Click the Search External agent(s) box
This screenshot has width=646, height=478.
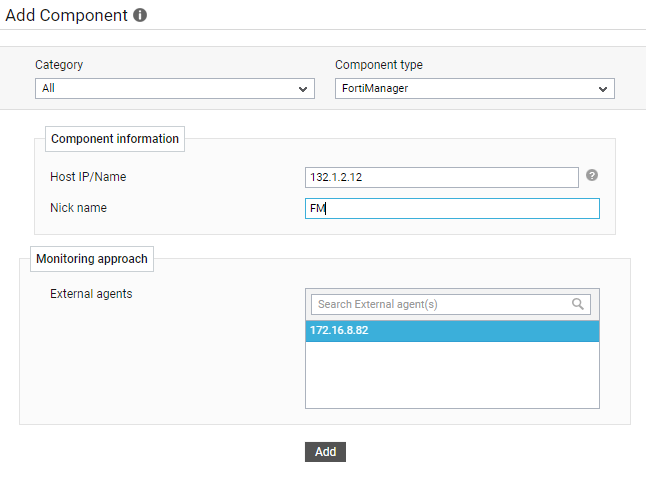tap(451, 305)
